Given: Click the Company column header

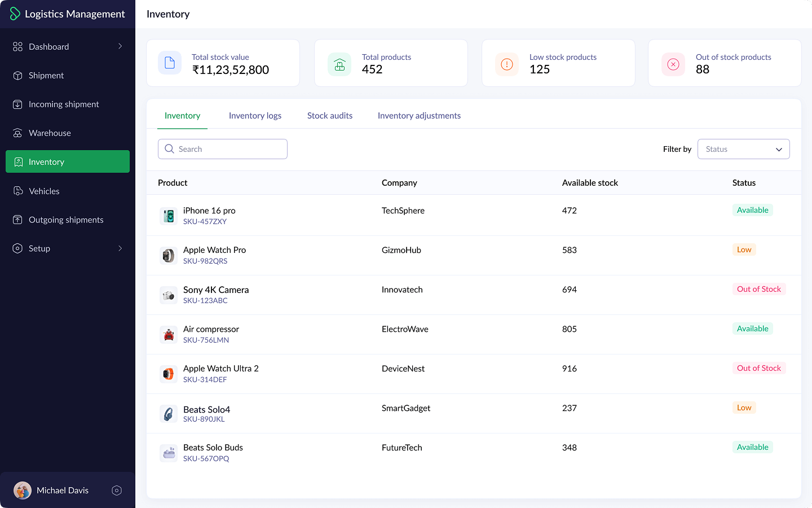Looking at the screenshot, I should pyautogui.click(x=399, y=183).
